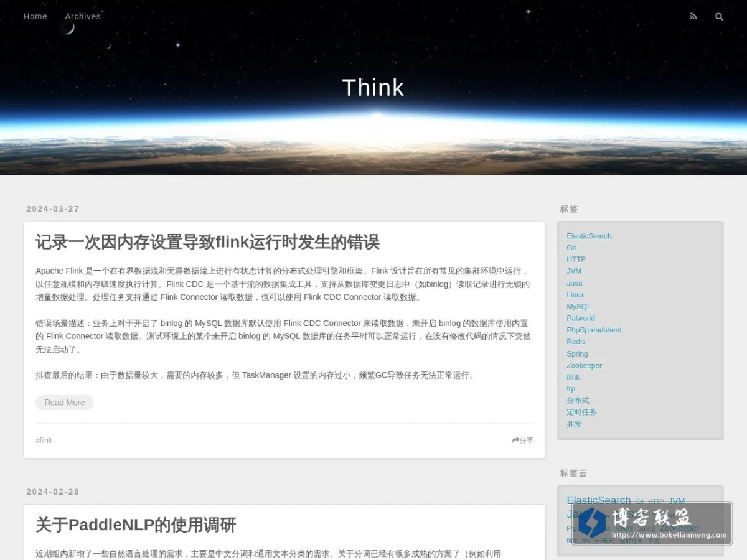Select Palworld in the 标签 list
The image size is (747, 560).
581,318
